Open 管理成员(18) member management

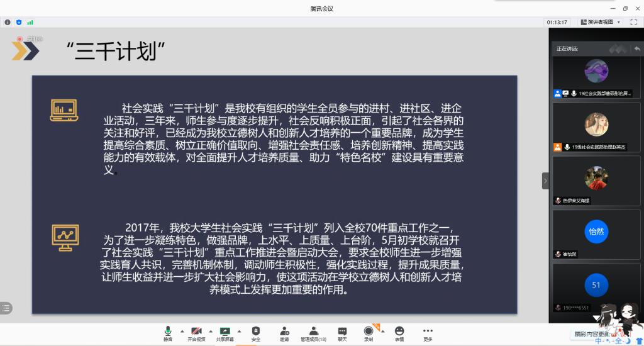pos(313,332)
